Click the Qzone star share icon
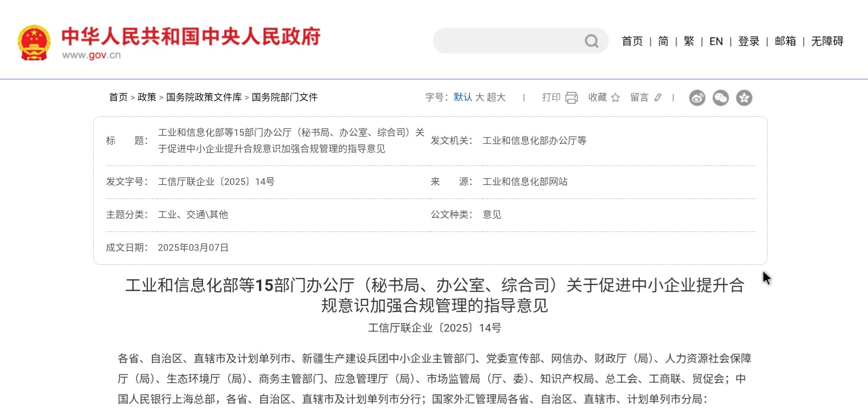The height and width of the screenshot is (415, 868). (x=744, y=98)
